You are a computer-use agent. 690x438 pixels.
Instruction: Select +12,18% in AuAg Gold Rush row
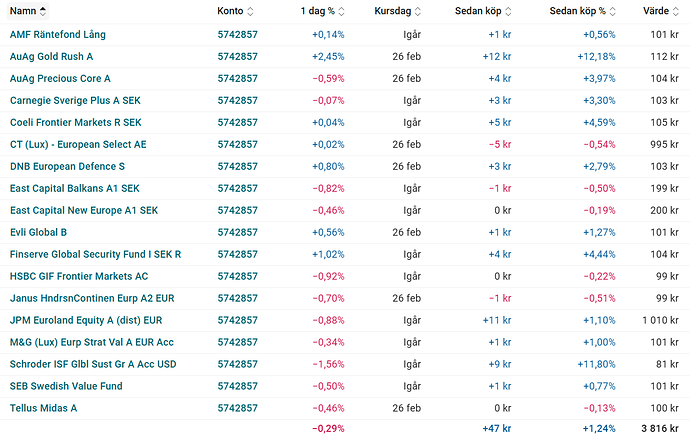[596, 56]
